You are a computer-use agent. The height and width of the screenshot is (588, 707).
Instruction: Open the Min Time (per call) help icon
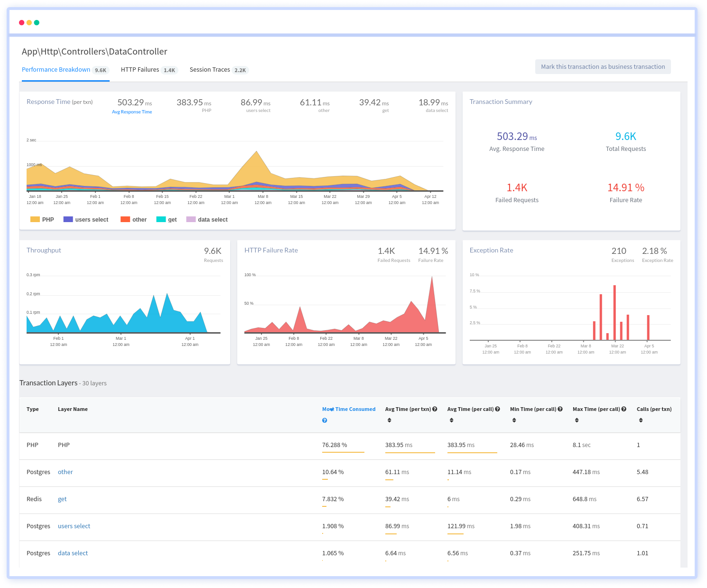[x=560, y=409]
